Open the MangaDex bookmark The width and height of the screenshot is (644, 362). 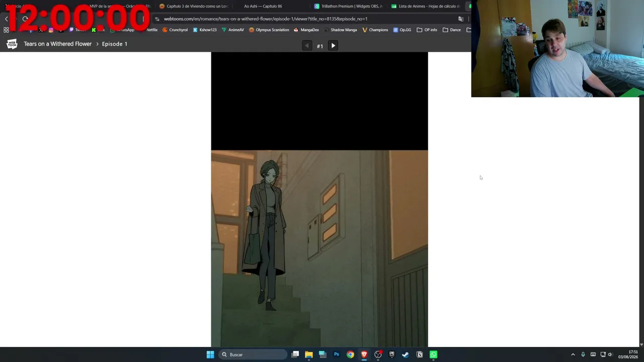306,30
